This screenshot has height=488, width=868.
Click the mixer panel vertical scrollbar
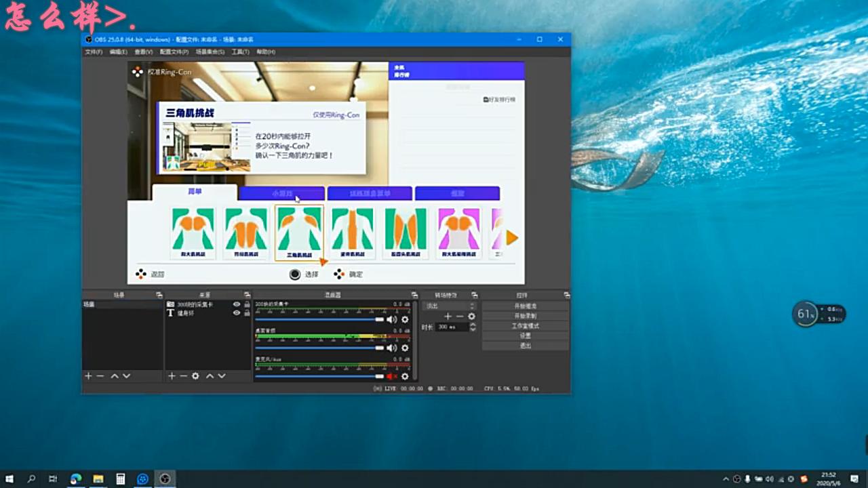[415, 339]
